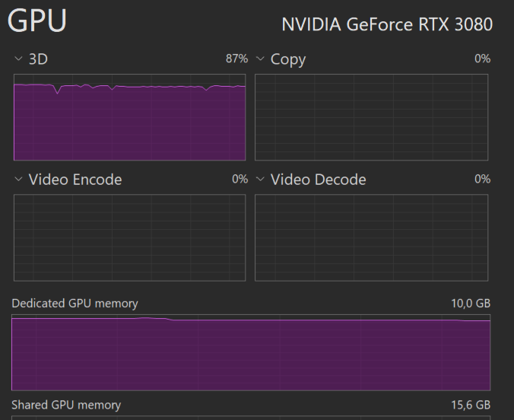
Task: Click the 10,0 GB memory capacity value
Action: pyautogui.click(x=471, y=304)
